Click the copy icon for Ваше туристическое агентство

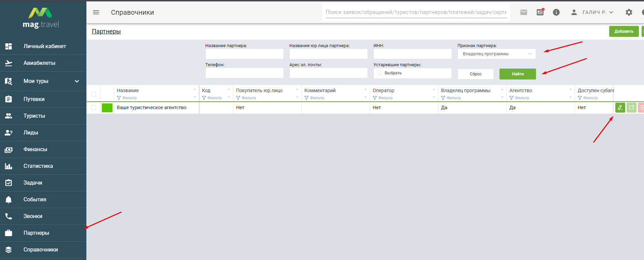(631, 107)
